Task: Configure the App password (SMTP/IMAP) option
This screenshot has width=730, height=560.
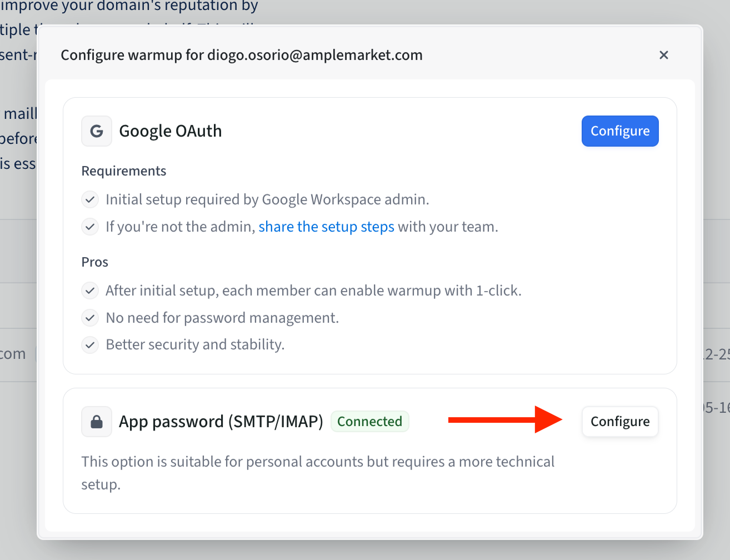Action: (620, 422)
